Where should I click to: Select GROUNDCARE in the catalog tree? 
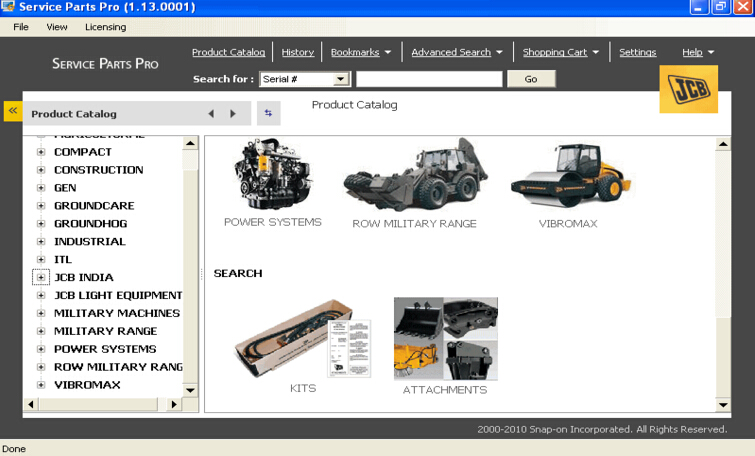pos(94,206)
